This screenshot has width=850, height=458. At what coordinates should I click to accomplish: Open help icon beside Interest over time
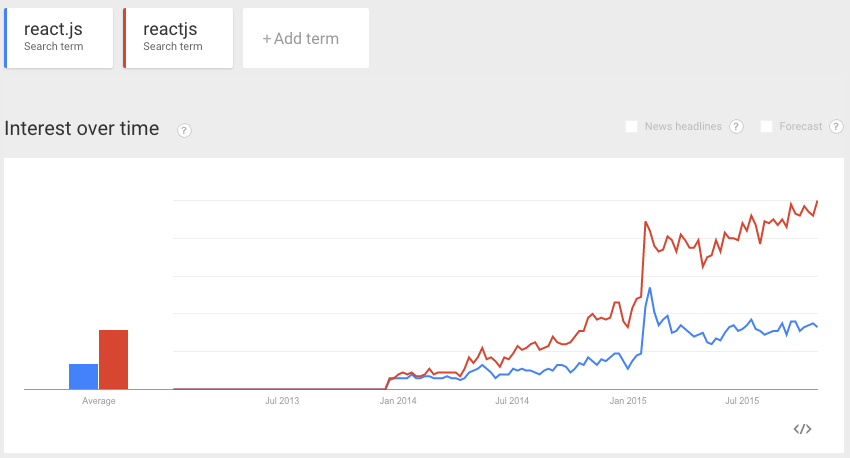[x=184, y=130]
